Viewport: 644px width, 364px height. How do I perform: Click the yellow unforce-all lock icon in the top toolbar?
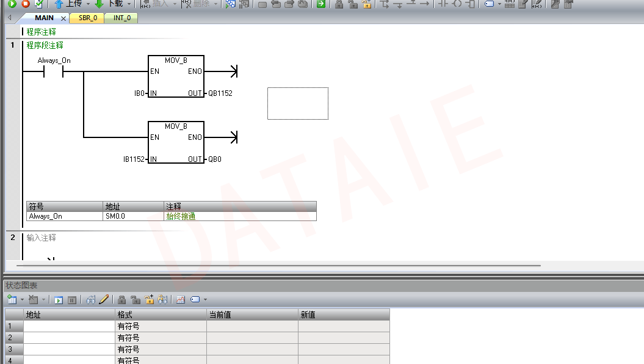[x=366, y=4]
